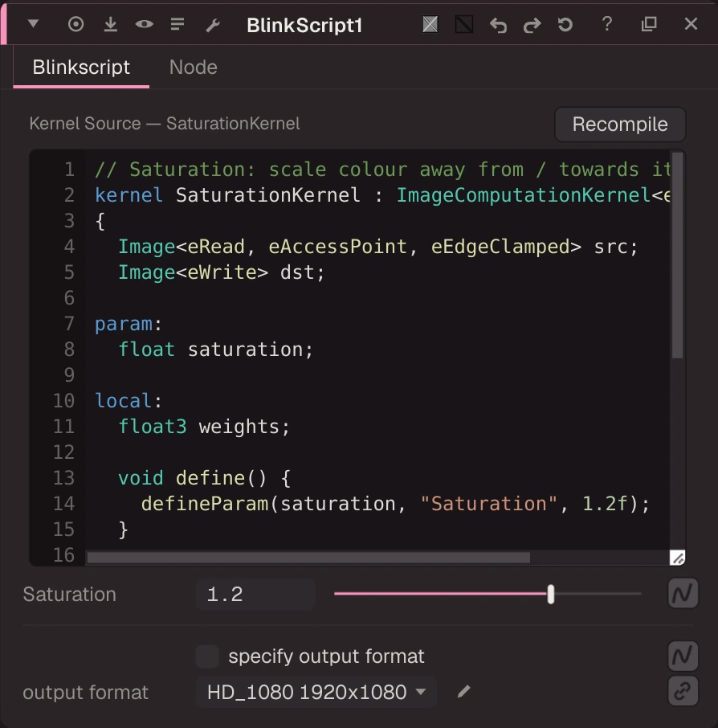Click the download arrow icon in header
718x728 pixels.
pos(110,24)
